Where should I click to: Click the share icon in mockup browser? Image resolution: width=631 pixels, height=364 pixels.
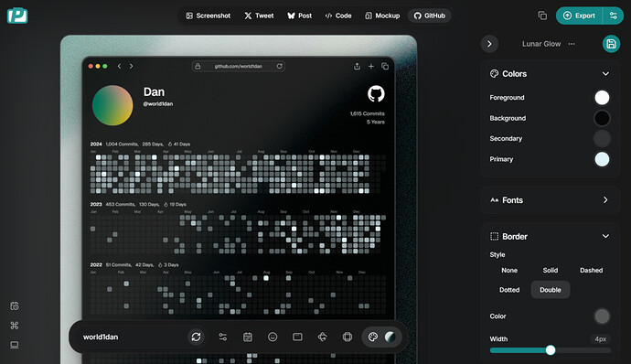pos(357,66)
